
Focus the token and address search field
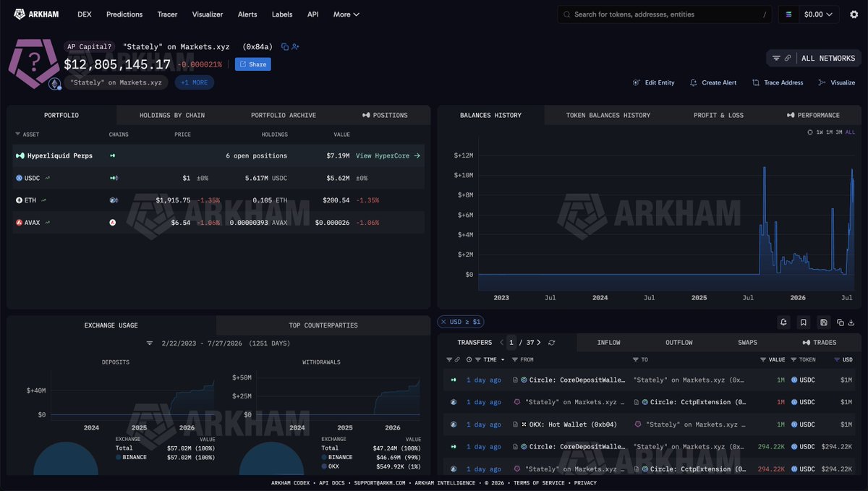[x=665, y=14]
